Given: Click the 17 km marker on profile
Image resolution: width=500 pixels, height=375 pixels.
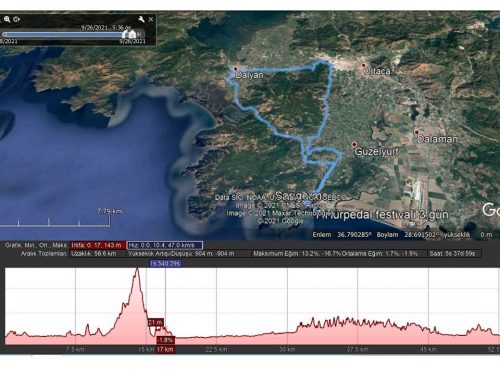Looking at the screenshot, I should (x=166, y=349).
